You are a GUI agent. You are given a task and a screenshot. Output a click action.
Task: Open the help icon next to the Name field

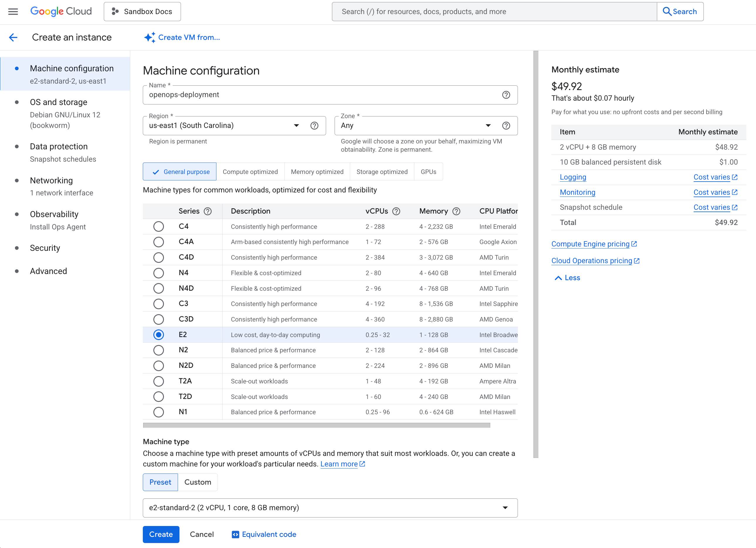506,95
